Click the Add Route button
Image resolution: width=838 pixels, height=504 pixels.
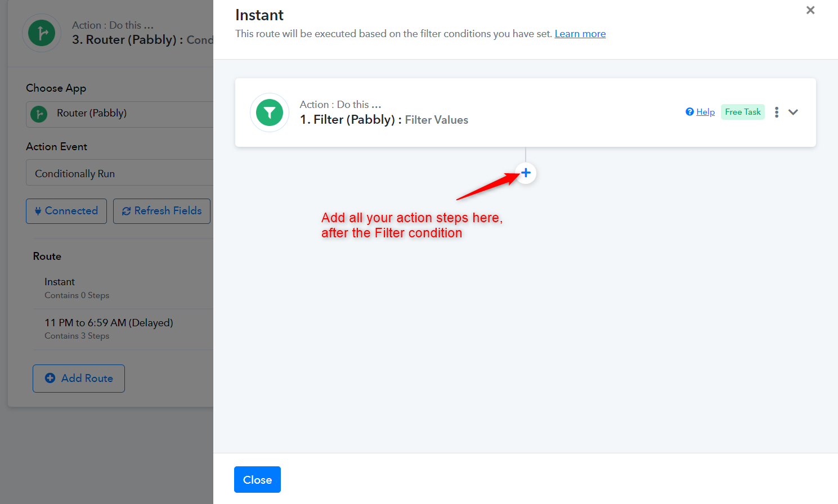coord(79,379)
